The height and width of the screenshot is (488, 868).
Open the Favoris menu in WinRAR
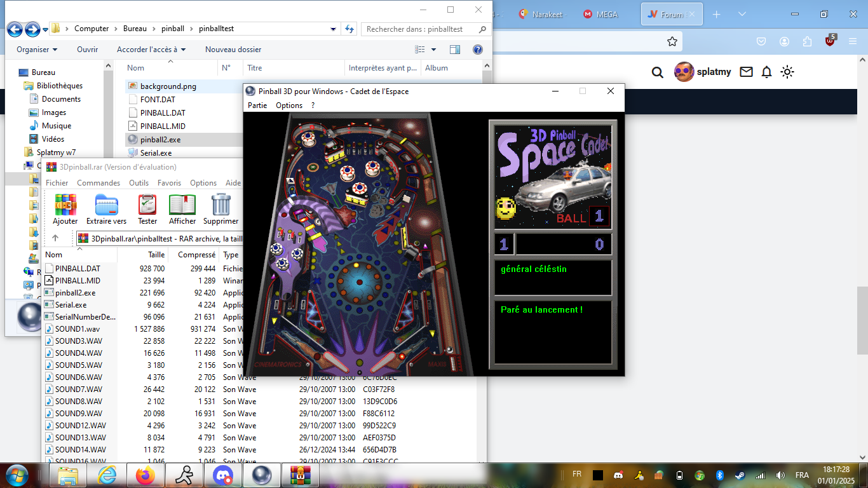170,183
